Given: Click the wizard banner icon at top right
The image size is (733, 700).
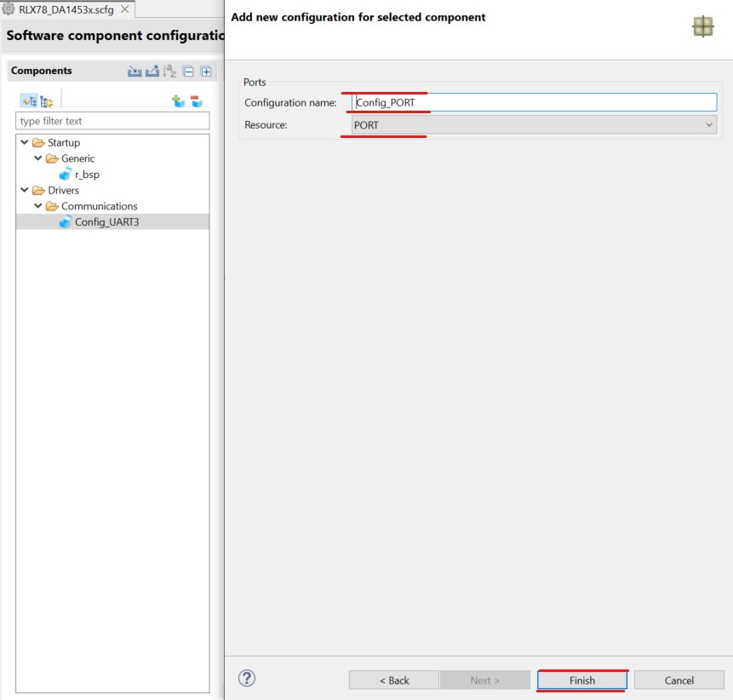Looking at the screenshot, I should click(x=702, y=26).
